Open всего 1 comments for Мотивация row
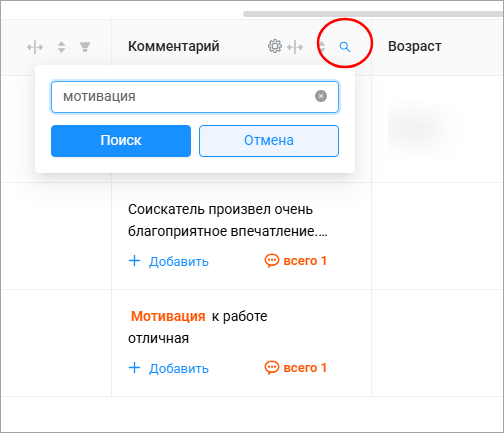Screen dimensions: 504x433 click(296, 368)
